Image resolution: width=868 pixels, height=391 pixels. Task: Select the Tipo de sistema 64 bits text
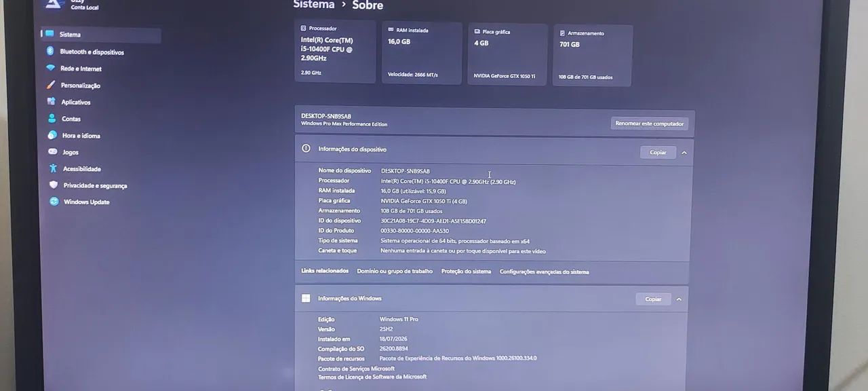point(455,241)
